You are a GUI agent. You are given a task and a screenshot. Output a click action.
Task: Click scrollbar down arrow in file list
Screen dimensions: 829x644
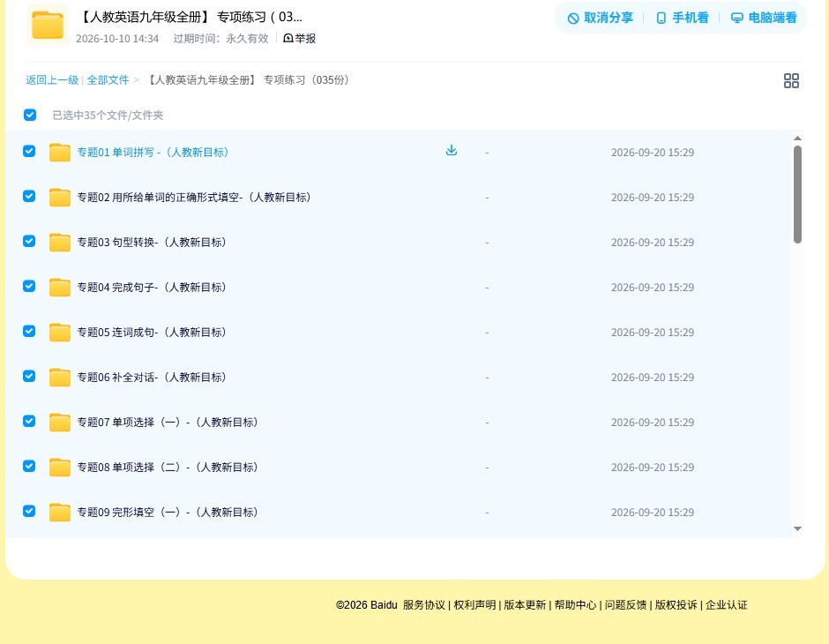tap(797, 528)
